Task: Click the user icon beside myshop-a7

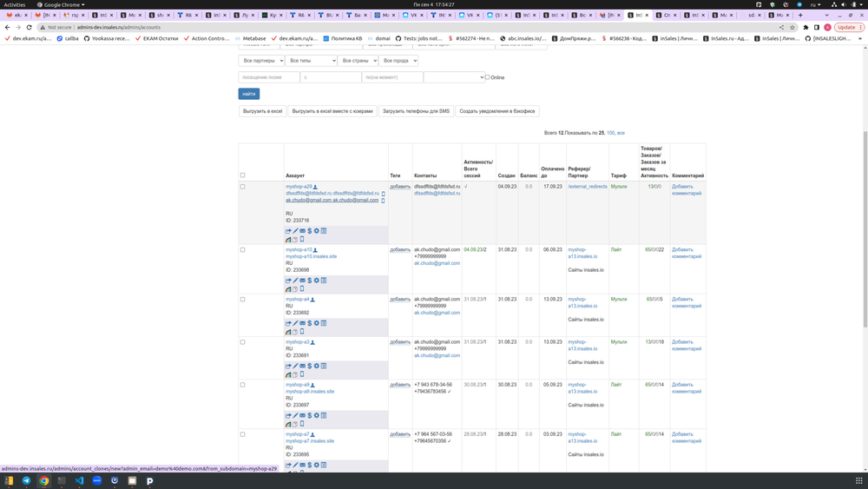Action: [x=313, y=435]
